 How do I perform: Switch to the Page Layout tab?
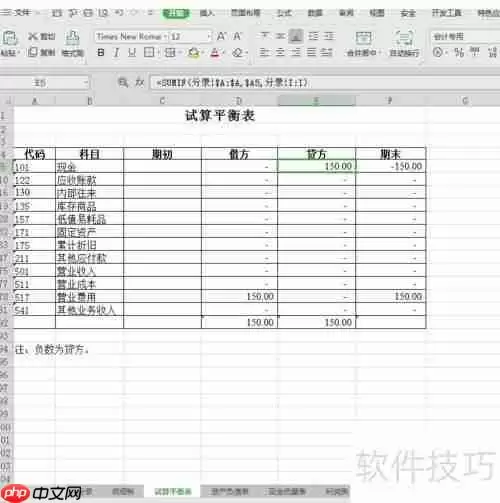[x=246, y=13]
